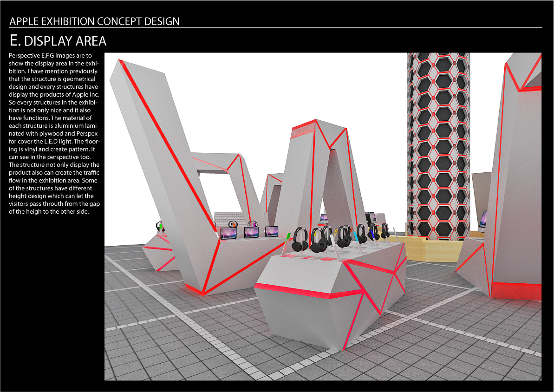This screenshot has width=554, height=392.
Task: Click the iMac screen at far right edge
Action: (483, 219)
